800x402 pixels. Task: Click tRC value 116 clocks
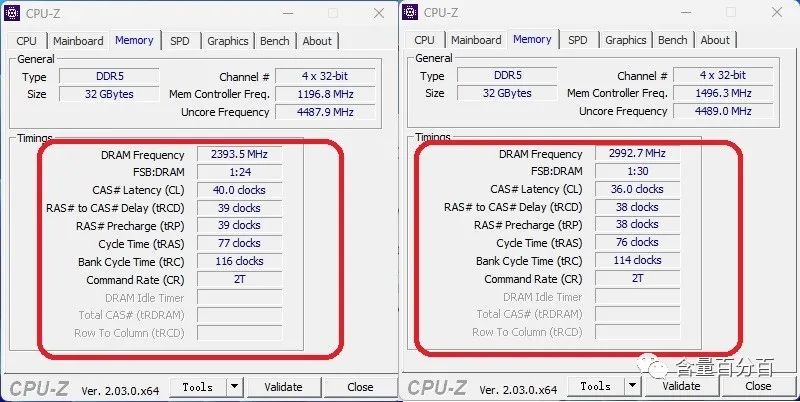coord(239,261)
